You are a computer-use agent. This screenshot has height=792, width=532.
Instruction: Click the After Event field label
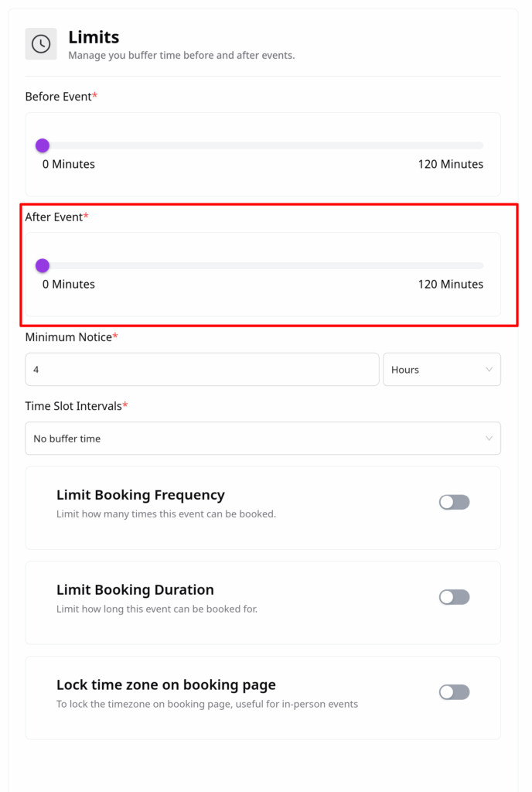click(53, 217)
